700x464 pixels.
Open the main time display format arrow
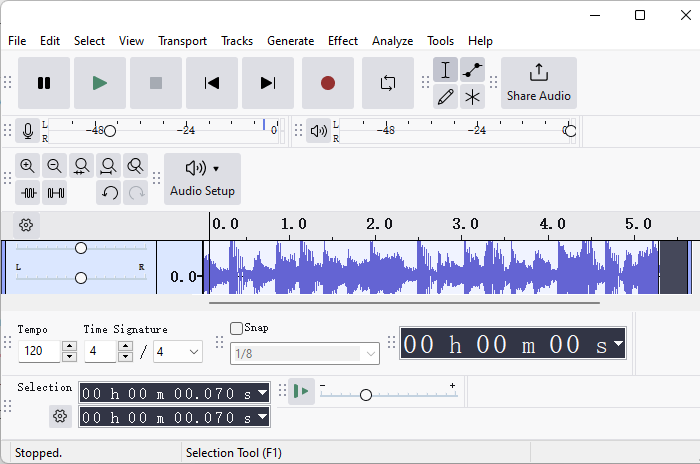[x=618, y=344]
